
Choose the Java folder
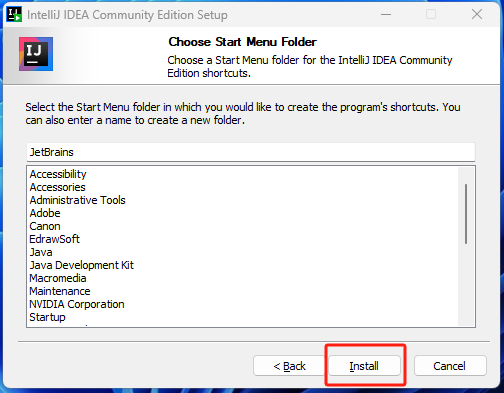click(41, 252)
